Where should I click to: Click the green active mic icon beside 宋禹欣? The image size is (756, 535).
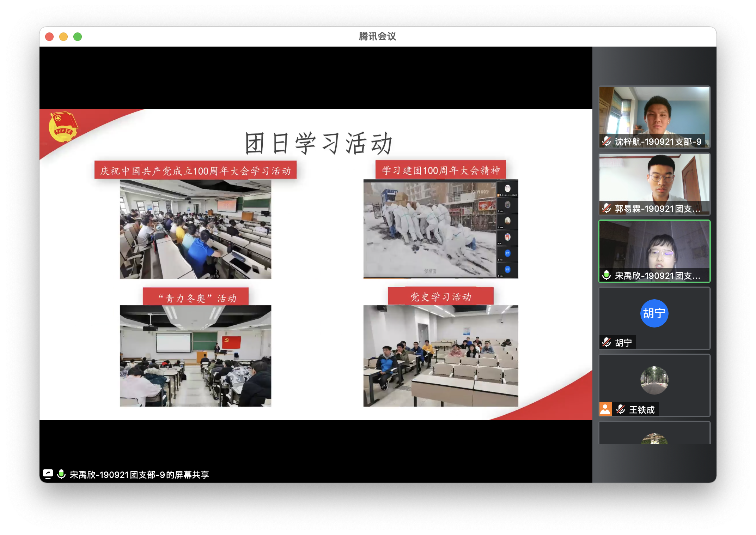606,275
